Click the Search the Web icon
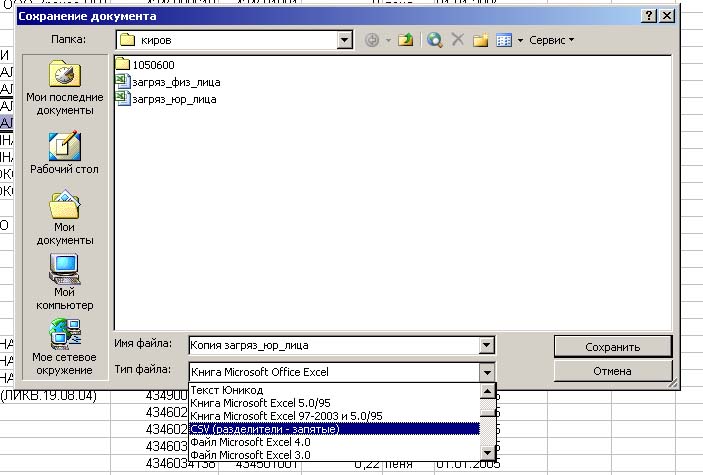 point(435,40)
